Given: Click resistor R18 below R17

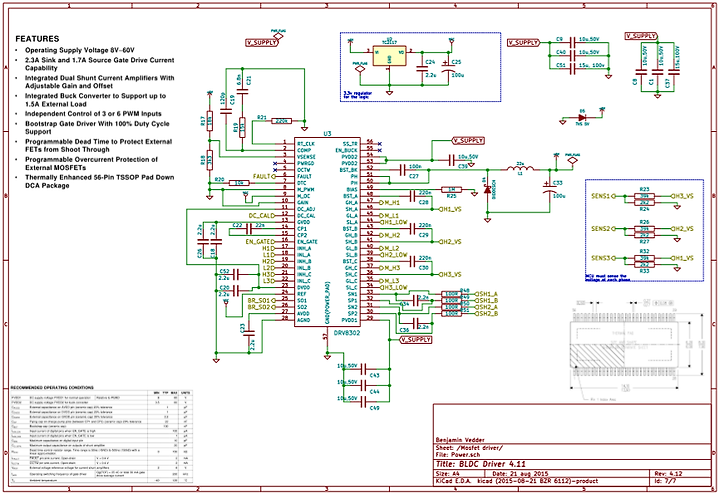Looking at the screenshot, I should (x=209, y=160).
